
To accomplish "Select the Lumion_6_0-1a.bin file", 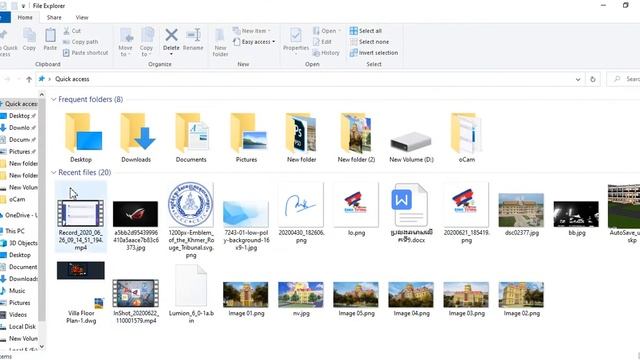I will pyautogui.click(x=191, y=294).
